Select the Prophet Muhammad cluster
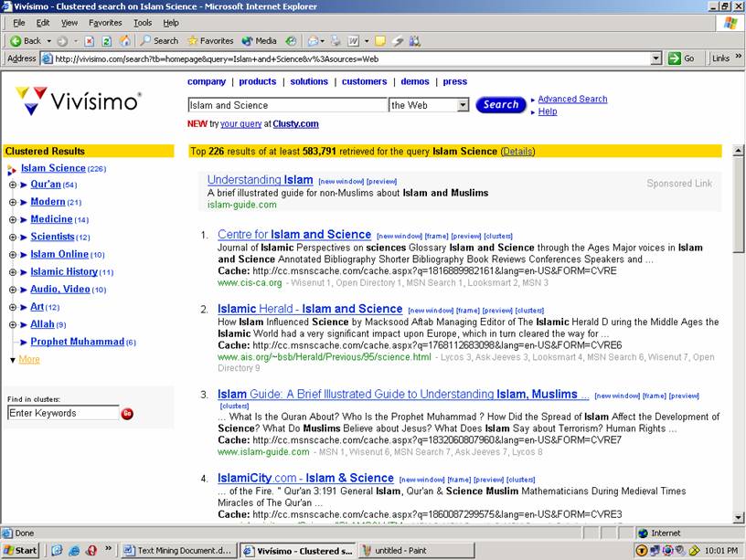This screenshot has width=746, height=560. [x=77, y=342]
